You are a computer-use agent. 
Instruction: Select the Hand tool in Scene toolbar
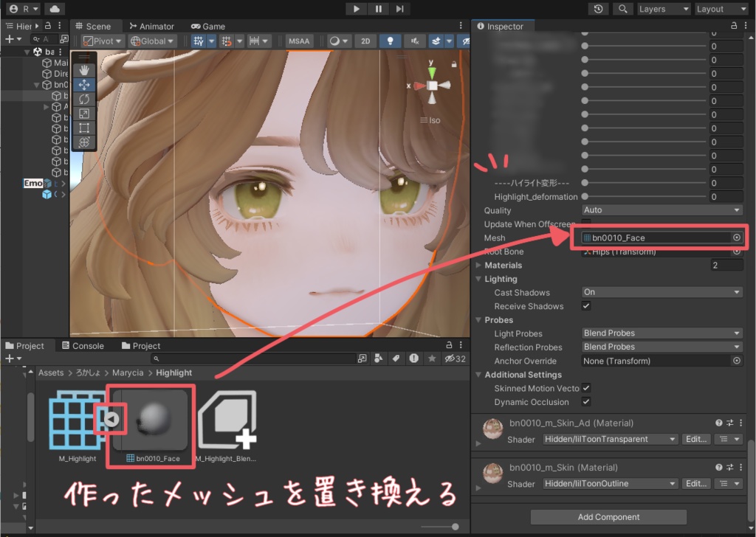click(85, 70)
